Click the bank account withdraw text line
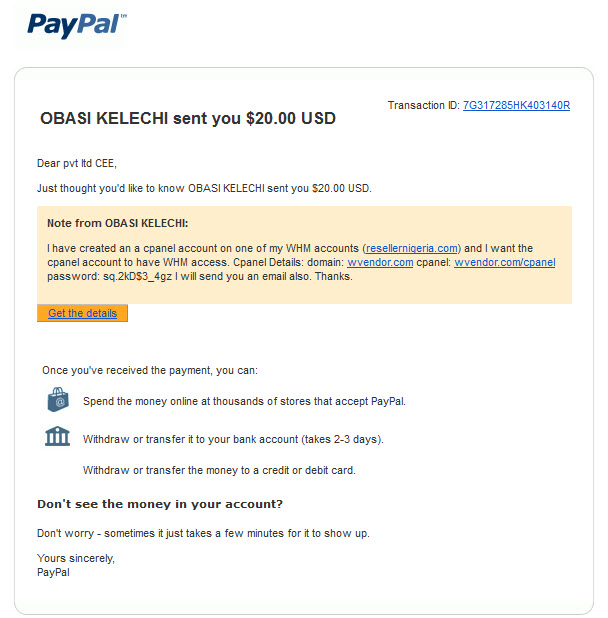Screen dimensions: 608x618 coord(233,439)
